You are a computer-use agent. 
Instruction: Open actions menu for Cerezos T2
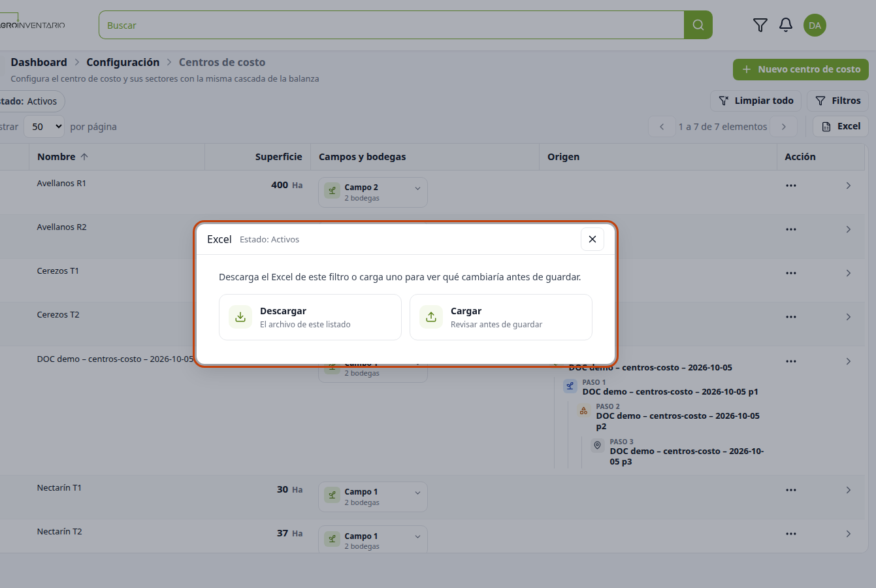point(791,317)
